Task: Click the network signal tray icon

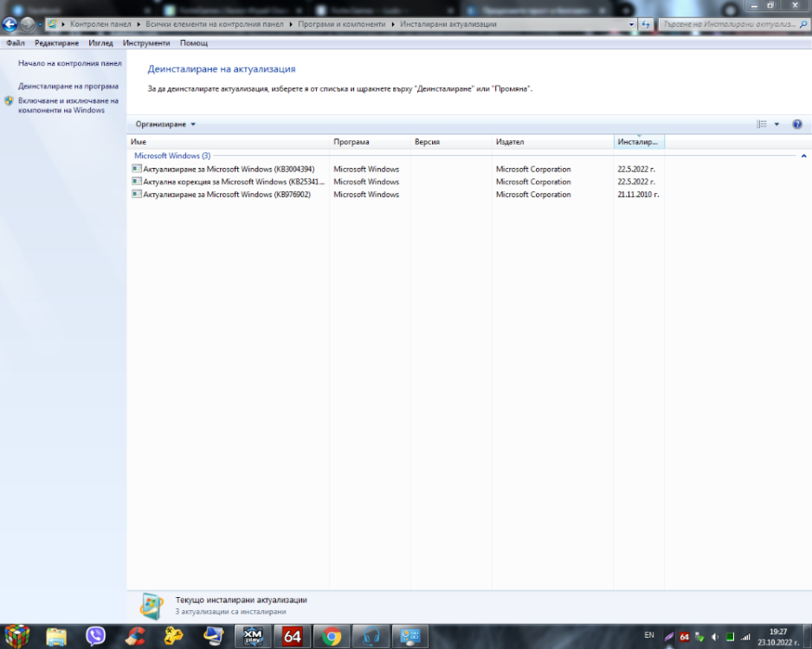Action: coord(745,637)
